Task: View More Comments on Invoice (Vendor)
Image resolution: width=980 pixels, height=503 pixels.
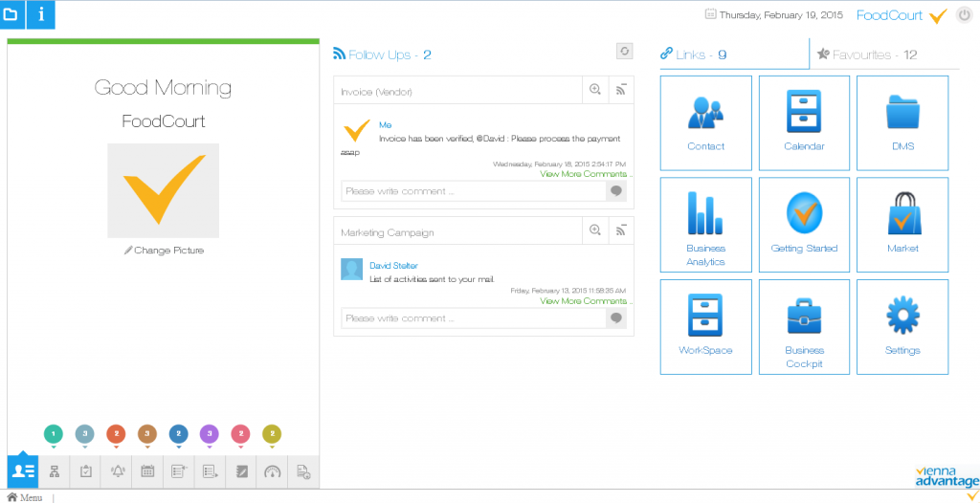Action: click(583, 174)
